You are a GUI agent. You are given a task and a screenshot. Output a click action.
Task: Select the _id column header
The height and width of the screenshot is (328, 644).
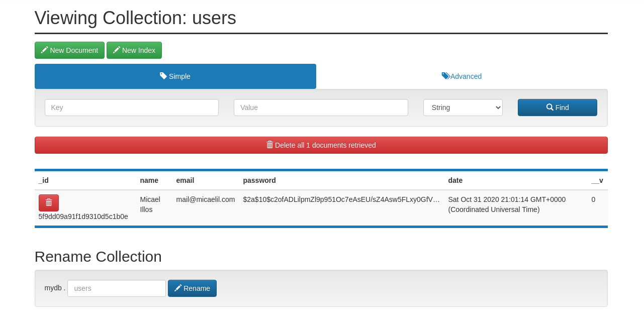point(44,180)
